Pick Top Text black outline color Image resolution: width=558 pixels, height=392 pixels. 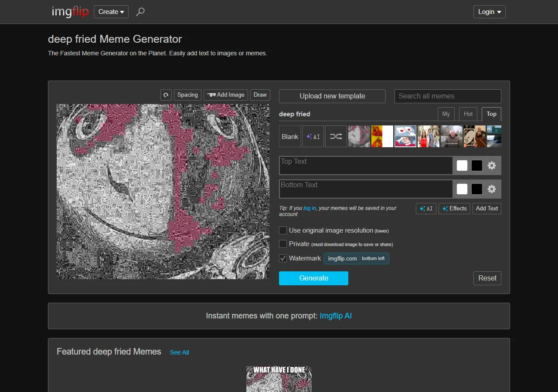(477, 166)
